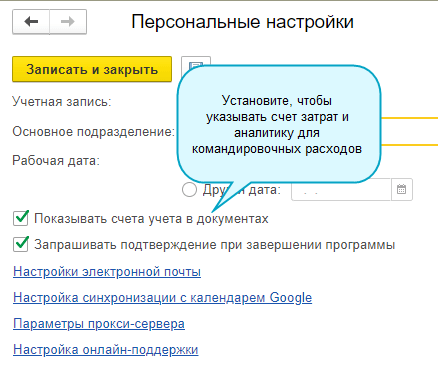Click the Основное подразделение label text
438x391 pixels.
click(93, 132)
